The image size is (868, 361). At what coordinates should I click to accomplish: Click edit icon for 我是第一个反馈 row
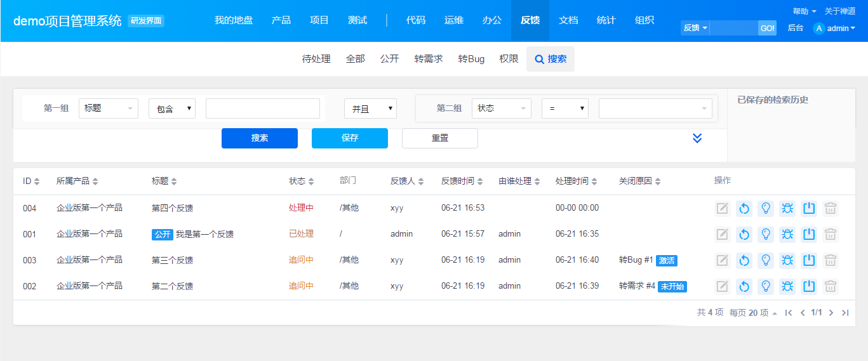pyautogui.click(x=722, y=234)
